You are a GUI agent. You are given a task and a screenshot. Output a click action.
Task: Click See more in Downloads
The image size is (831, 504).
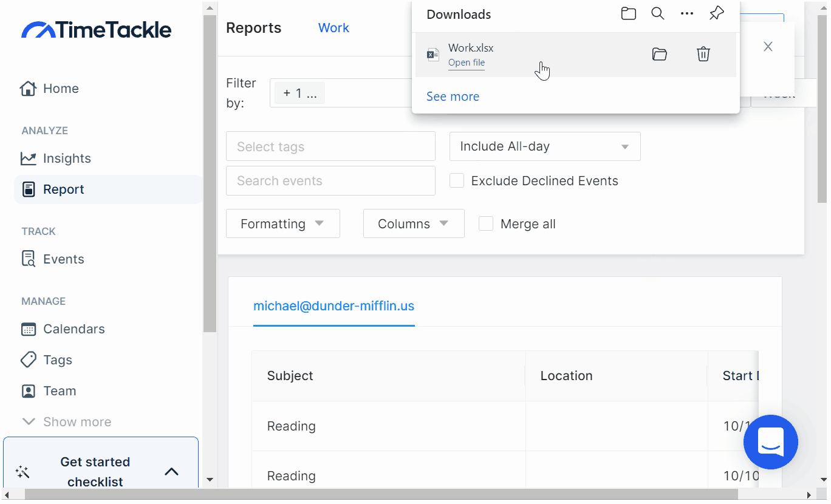click(x=453, y=97)
